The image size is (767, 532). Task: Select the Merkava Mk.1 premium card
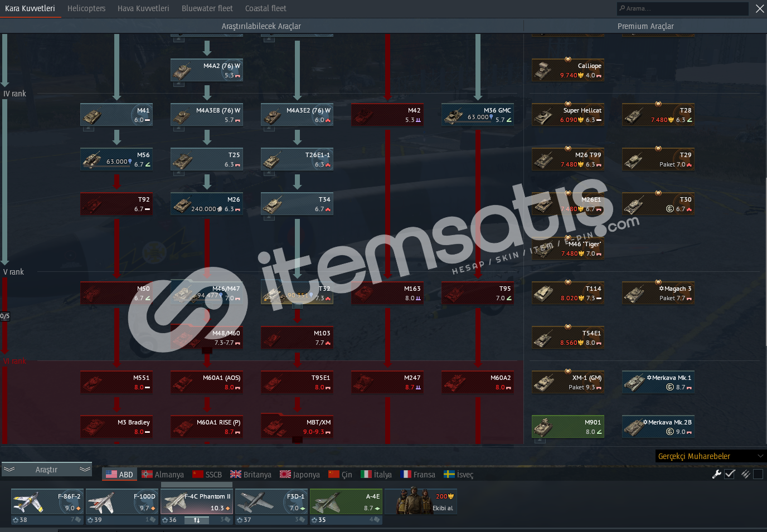(x=658, y=382)
